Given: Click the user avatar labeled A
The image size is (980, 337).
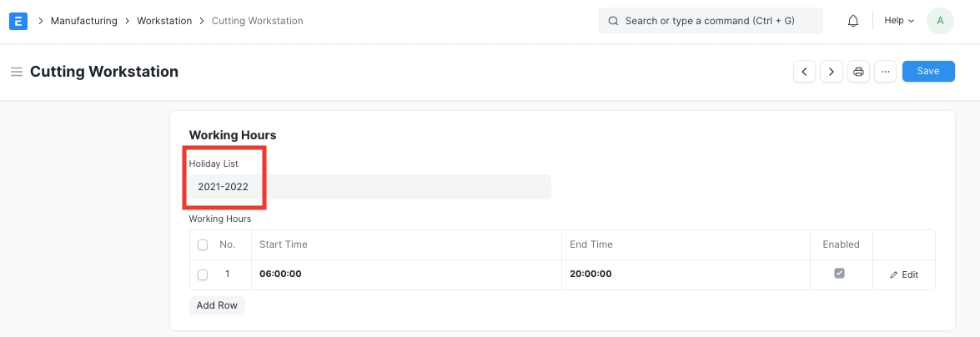Looking at the screenshot, I should point(940,21).
